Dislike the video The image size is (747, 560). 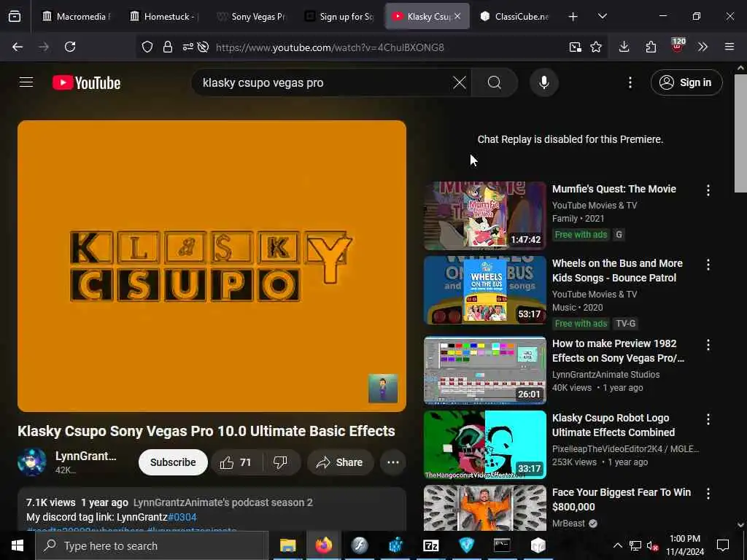tap(281, 462)
